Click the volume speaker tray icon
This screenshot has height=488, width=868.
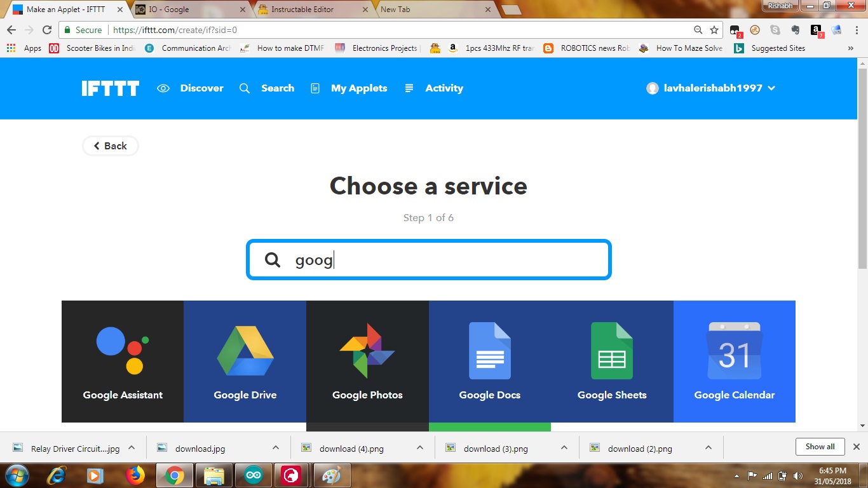tap(797, 475)
